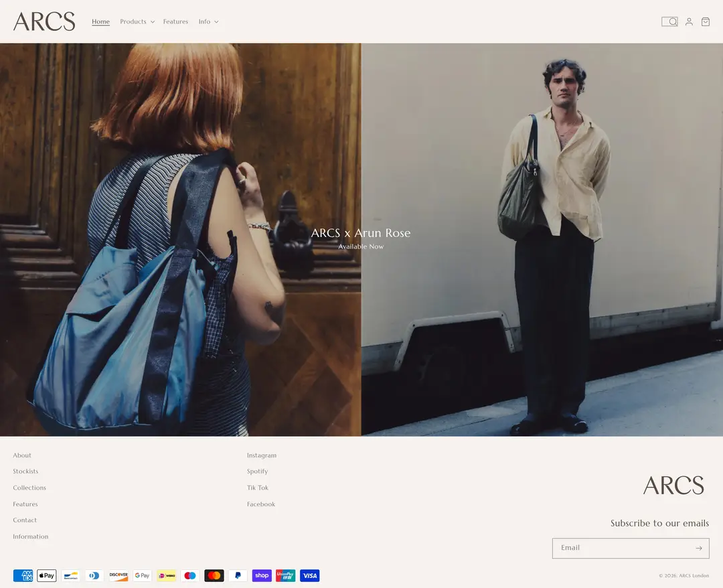Click the Mastercard payment icon
The image size is (723, 588).
214,575
